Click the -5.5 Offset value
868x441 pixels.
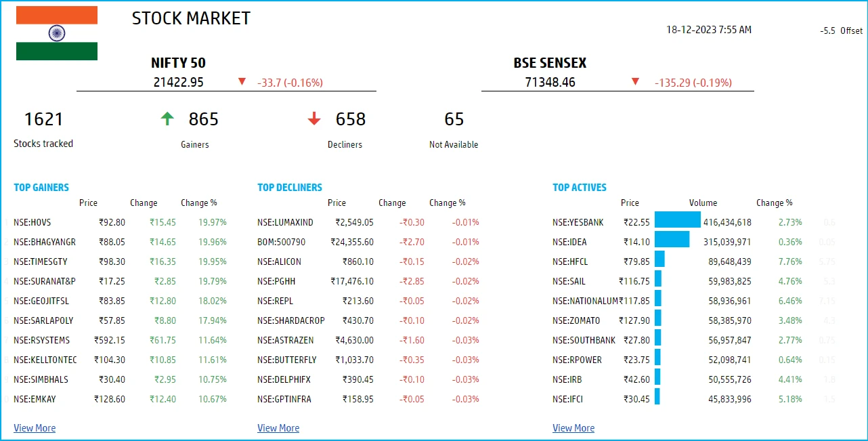tap(842, 31)
